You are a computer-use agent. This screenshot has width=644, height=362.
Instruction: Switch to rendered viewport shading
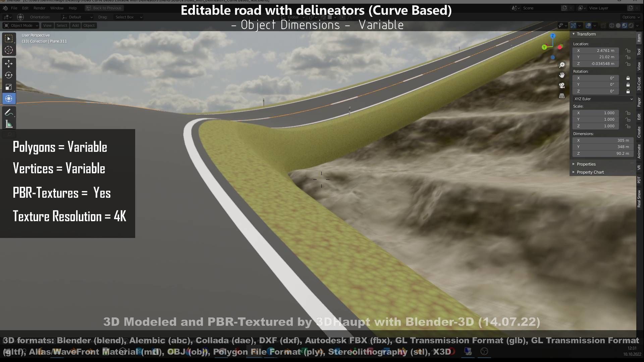(631, 25)
